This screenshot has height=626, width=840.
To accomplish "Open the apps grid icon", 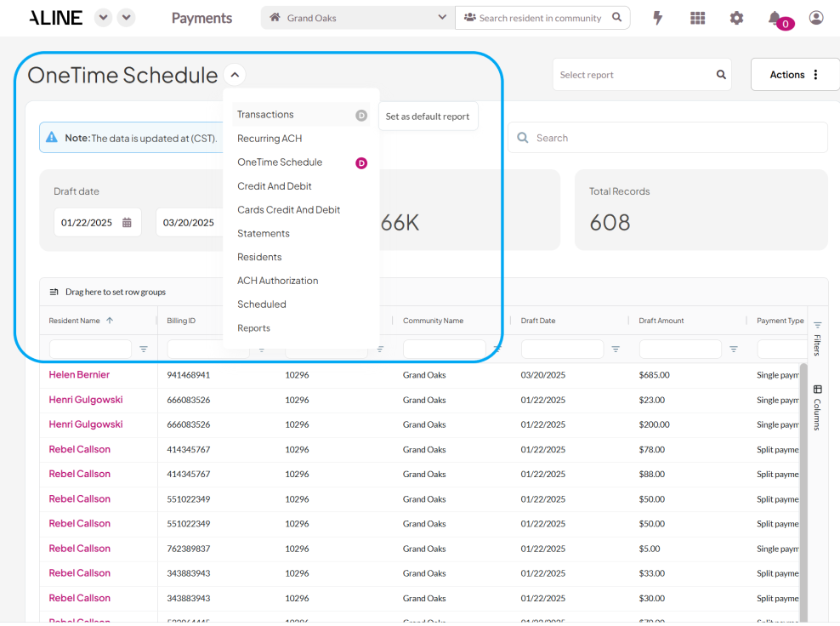I will point(697,18).
